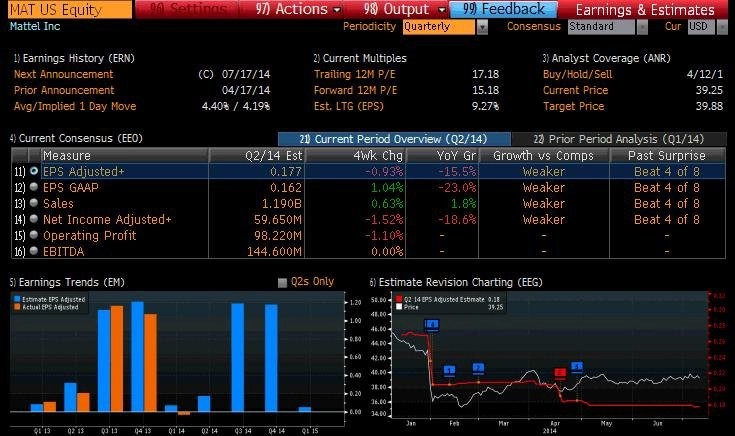Click red Q2 14 EPS Adjusted Estimate swatch
The image size is (735, 436).
click(x=399, y=299)
